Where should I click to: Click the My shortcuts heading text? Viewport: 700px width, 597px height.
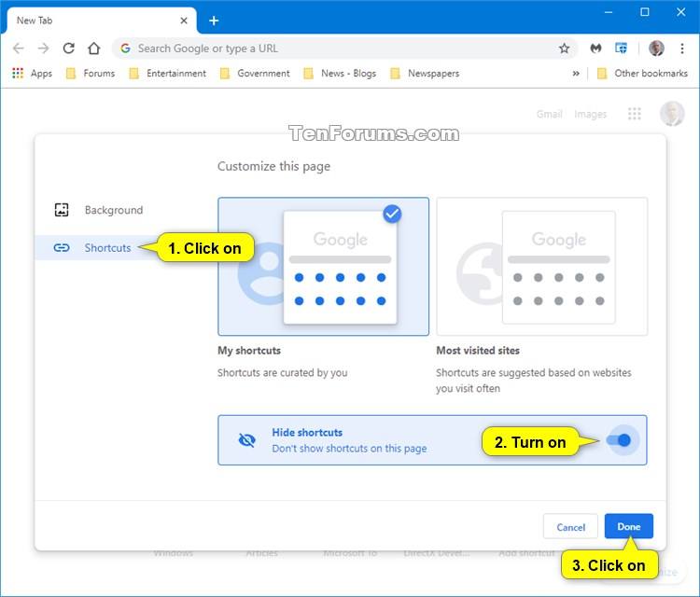pyautogui.click(x=249, y=350)
